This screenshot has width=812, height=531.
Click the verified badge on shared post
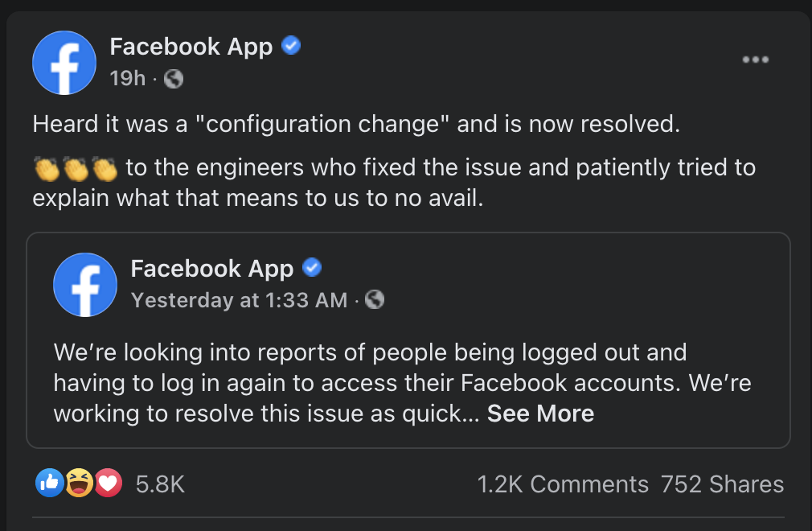point(312,267)
